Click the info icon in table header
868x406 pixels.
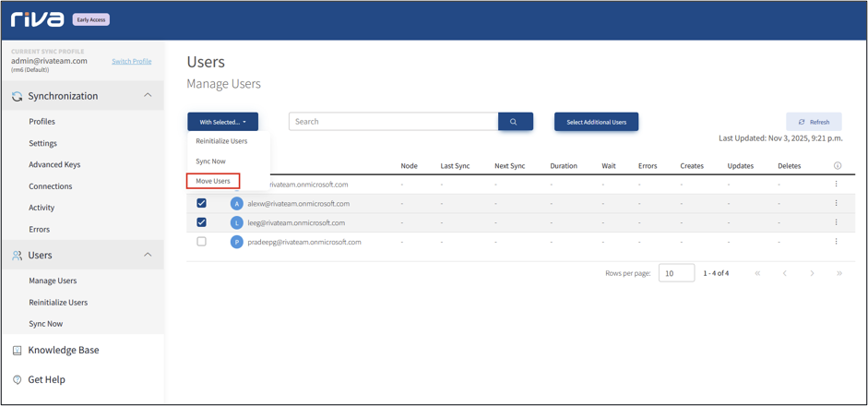click(x=837, y=165)
